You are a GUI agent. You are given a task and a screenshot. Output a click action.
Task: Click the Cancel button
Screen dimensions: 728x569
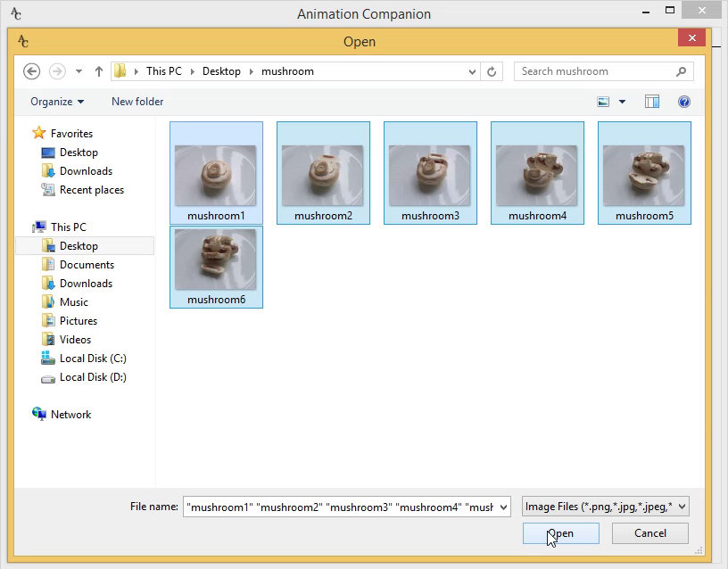650,533
